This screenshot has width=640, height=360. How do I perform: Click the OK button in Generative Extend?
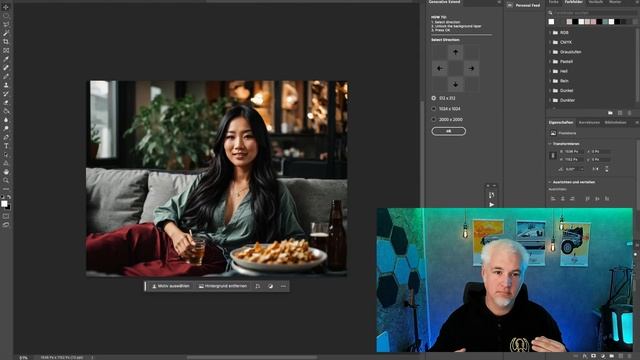[449, 131]
